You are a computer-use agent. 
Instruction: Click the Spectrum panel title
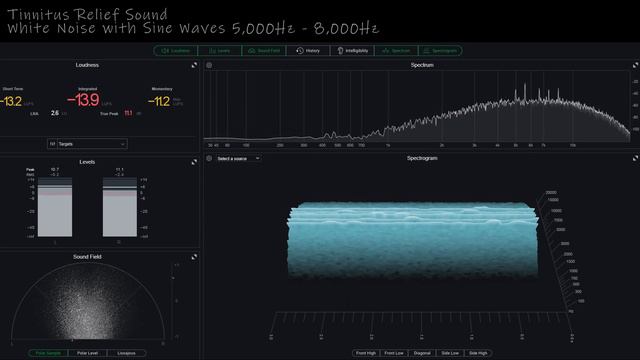(422, 65)
